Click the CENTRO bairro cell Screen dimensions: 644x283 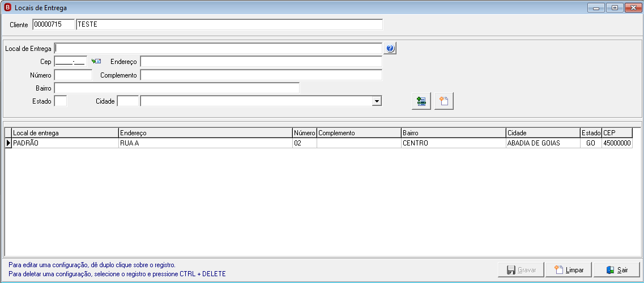coord(454,143)
